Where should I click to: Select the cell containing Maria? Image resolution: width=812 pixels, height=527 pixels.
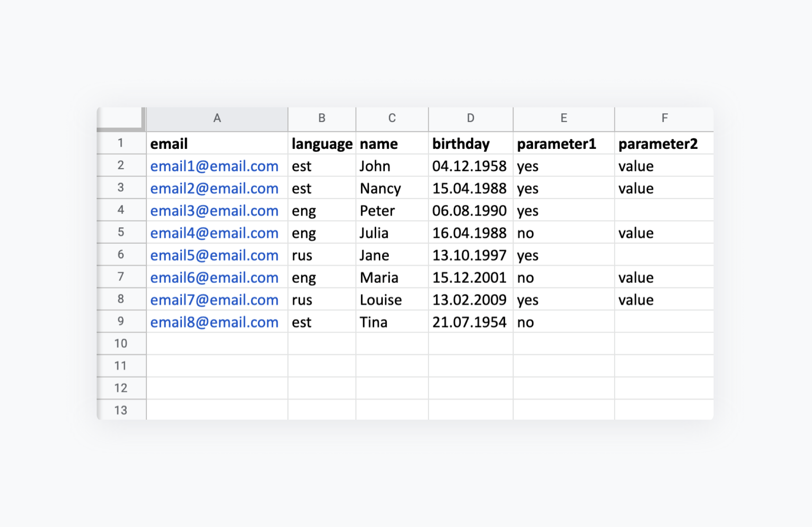[392, 277]
